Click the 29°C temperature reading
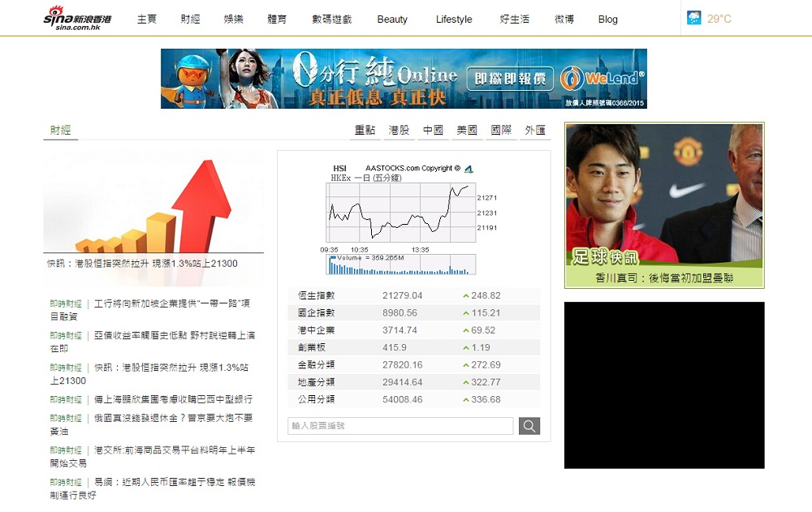Screen dimensions: 812x512 [x=719, y=19]
